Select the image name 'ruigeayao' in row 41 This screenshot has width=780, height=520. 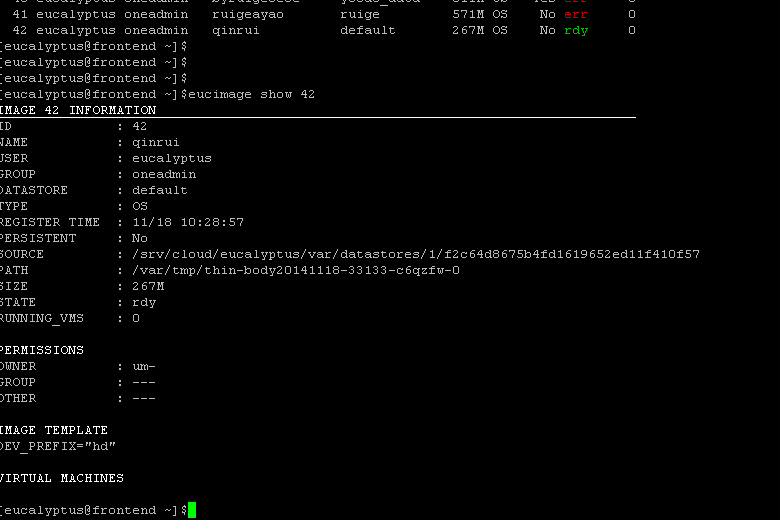click(248, 14)
